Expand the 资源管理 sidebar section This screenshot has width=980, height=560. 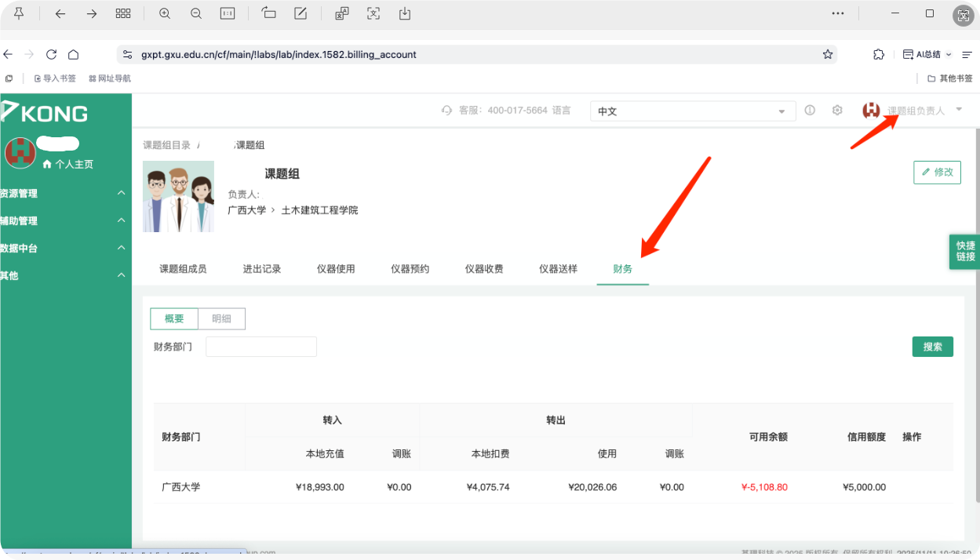coord(61,193)
